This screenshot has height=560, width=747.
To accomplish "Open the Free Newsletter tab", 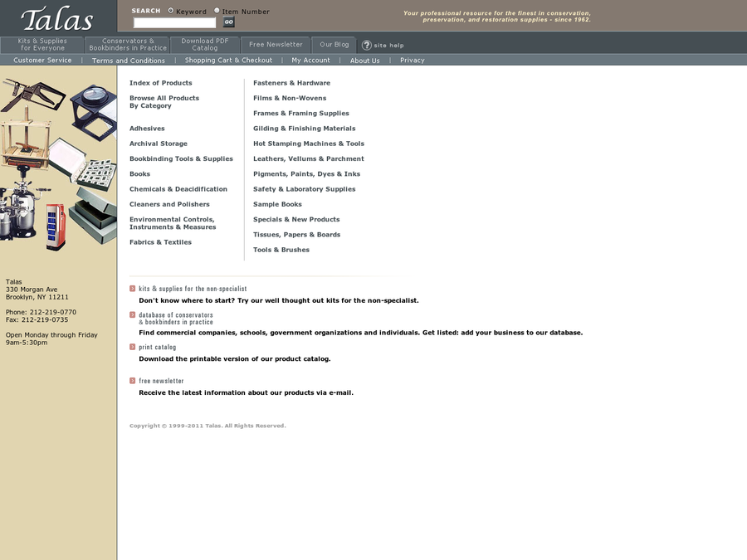I will click(x=276, y=45).
